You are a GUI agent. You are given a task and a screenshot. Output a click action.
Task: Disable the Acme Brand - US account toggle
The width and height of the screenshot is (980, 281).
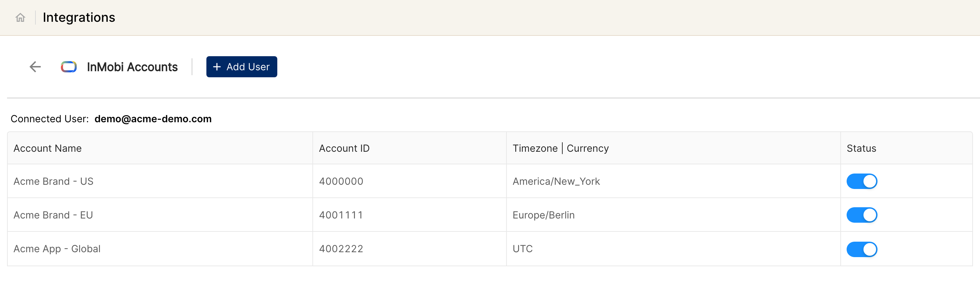click(862, 181)
